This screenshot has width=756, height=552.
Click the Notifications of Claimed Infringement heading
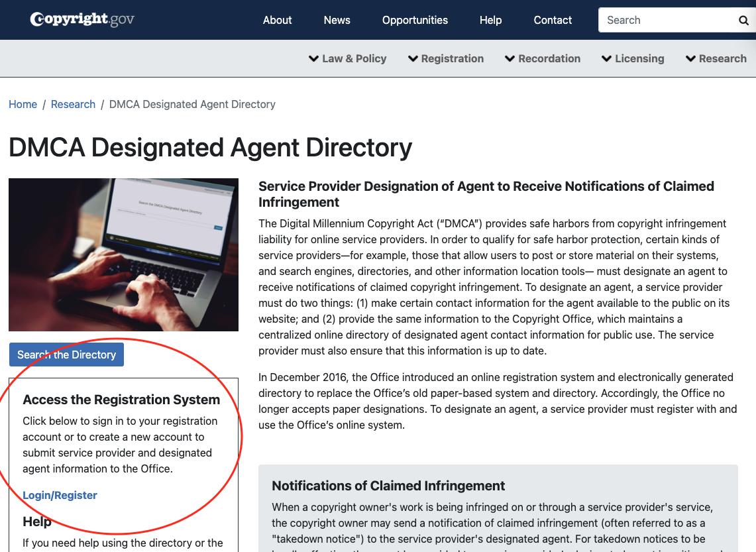coord(388,486)
